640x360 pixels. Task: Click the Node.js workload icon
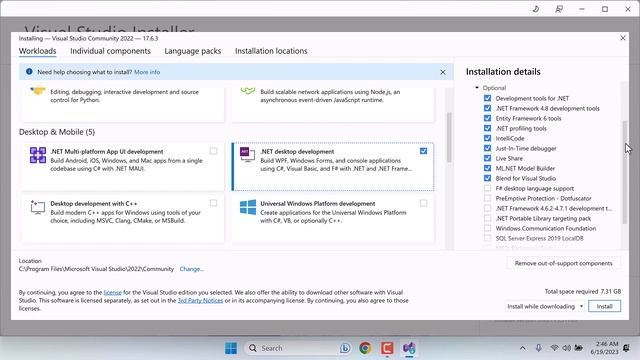pos(248,91)
